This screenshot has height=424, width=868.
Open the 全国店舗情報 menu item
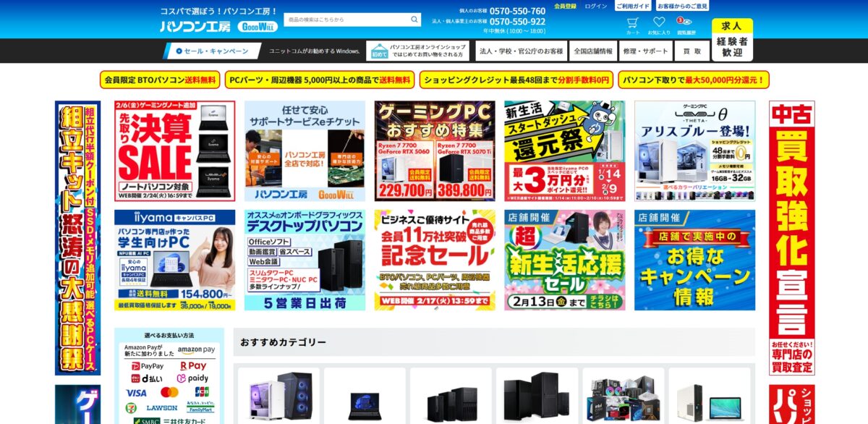(592, 51)
